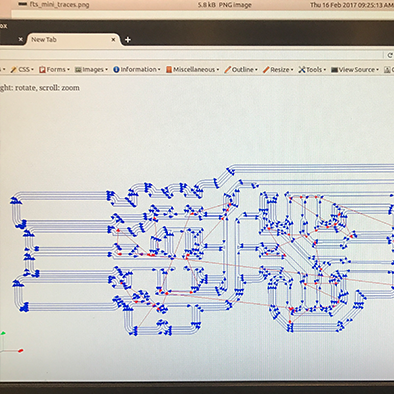
Task: Click the crossed-tools icon beside Tools
Action: (302, 70)
